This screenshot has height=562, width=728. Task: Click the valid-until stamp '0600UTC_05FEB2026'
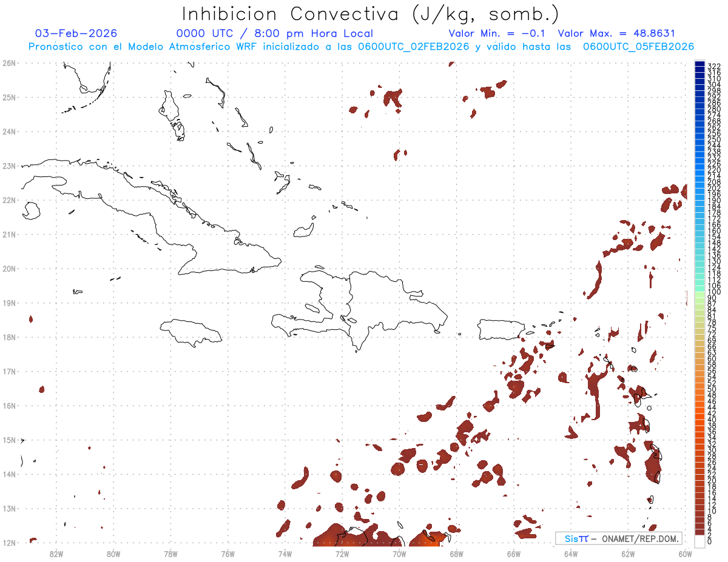[638, 47]
